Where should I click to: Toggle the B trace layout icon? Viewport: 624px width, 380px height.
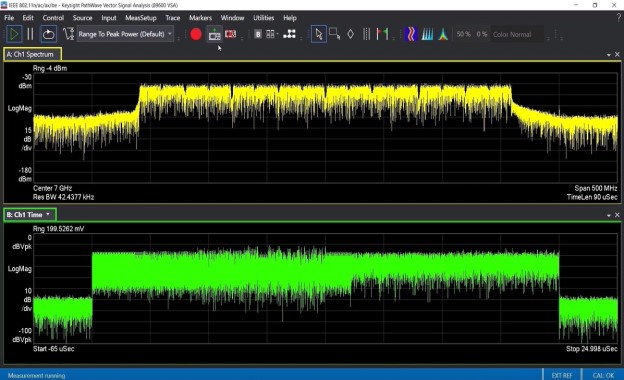pos(258,34)
